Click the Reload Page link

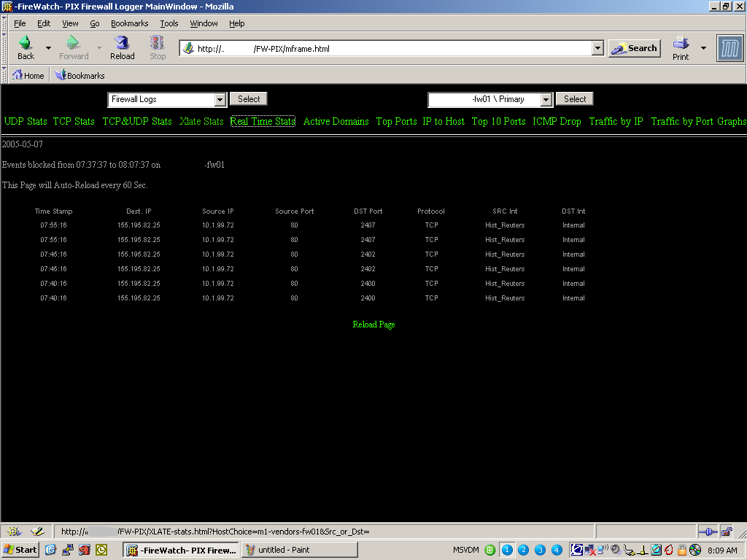(x=373, y=324)
